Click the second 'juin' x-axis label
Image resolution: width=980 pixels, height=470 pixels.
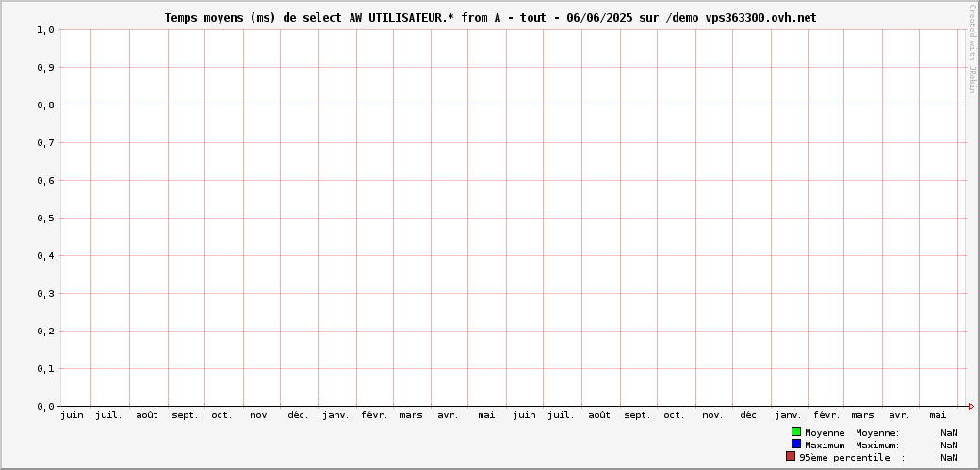524,415
